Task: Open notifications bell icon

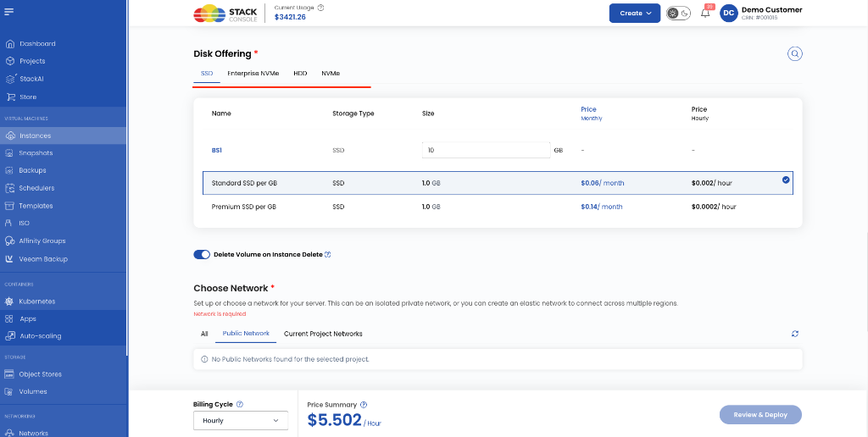Action: [x=705, y=14]
